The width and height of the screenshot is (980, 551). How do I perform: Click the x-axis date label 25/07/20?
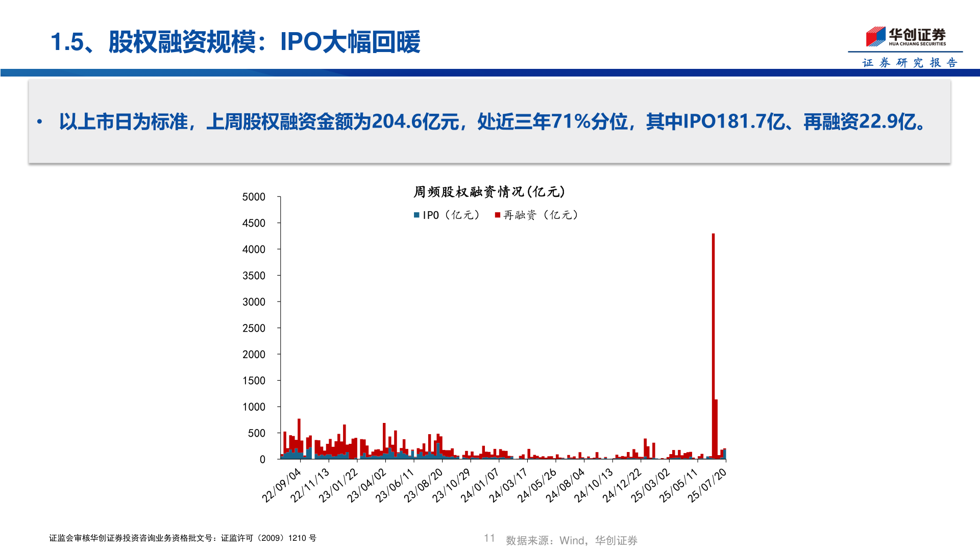point(707,486)
